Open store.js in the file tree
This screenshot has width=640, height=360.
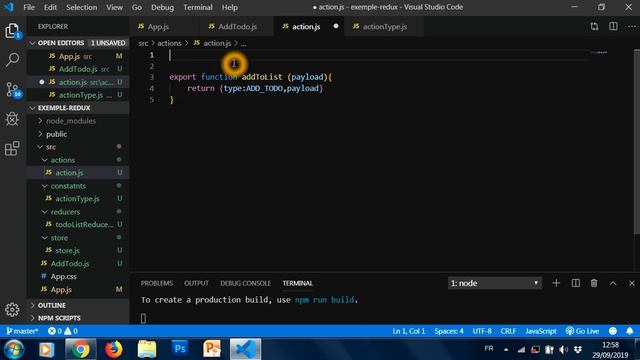pos(67,250)
